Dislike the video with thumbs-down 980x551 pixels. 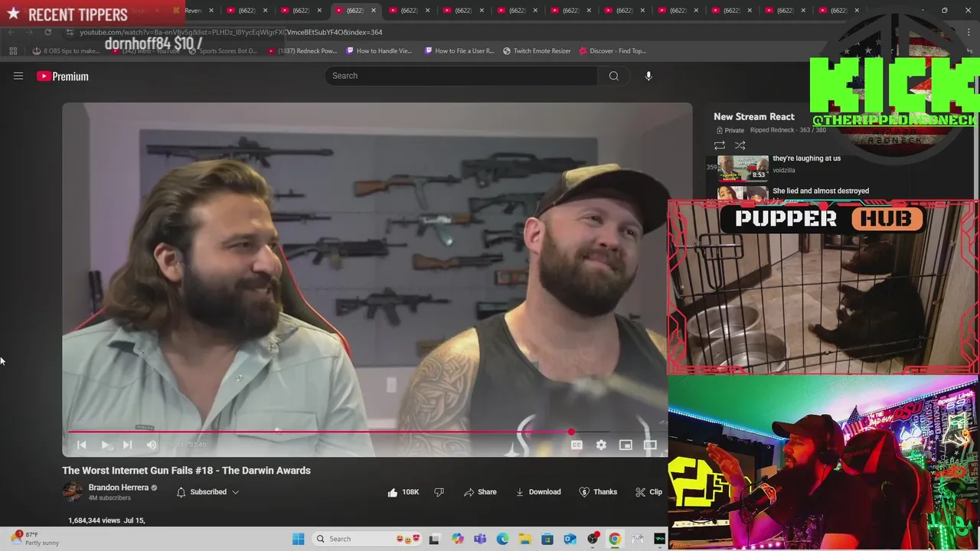[439, 492]
